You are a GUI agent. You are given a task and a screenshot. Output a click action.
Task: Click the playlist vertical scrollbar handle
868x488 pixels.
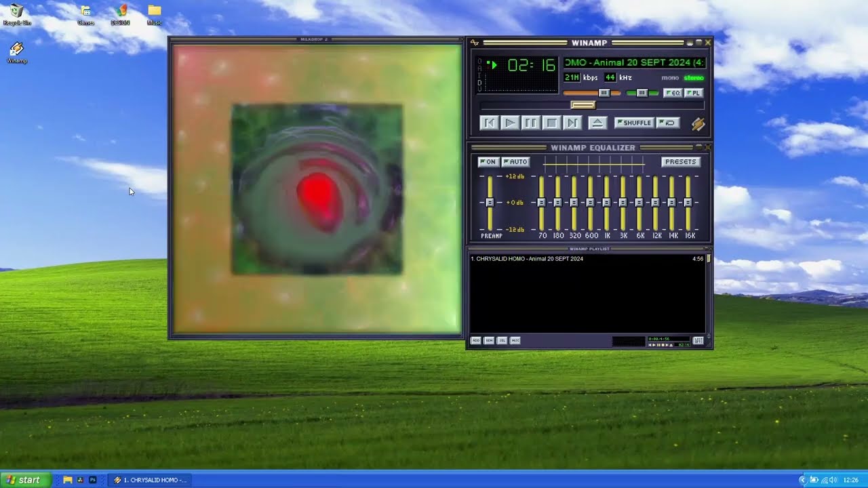point(709,258)
